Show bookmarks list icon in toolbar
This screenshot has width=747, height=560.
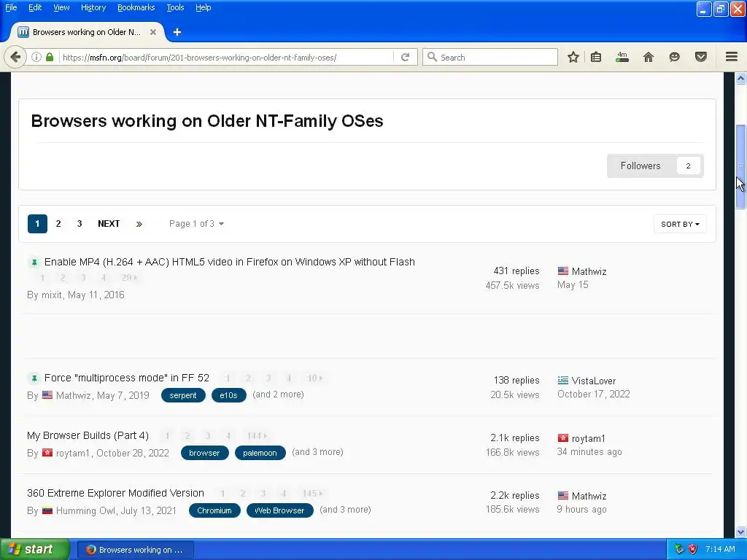596,57
